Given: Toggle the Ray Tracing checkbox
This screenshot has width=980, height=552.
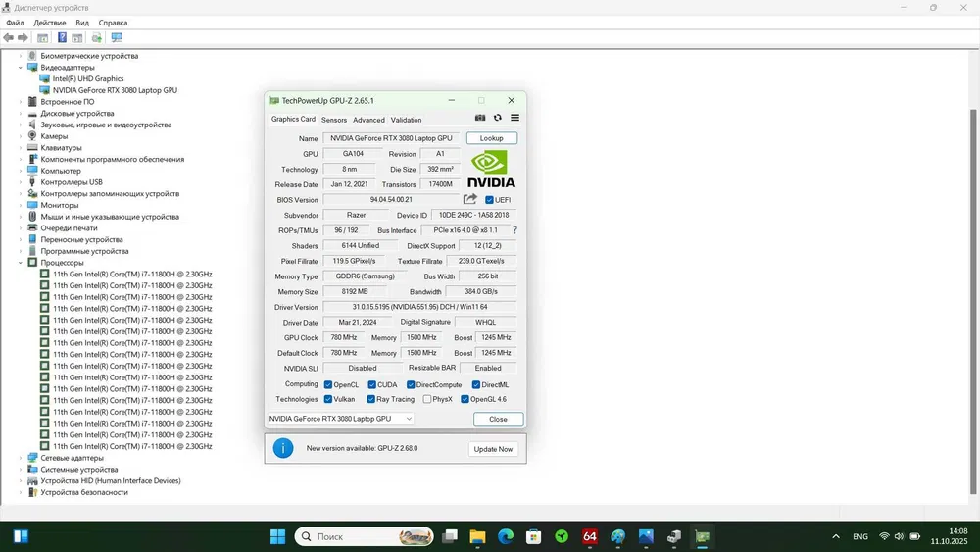Looking at the screenshot, I should pyautogui.click(x=371, y=399).
